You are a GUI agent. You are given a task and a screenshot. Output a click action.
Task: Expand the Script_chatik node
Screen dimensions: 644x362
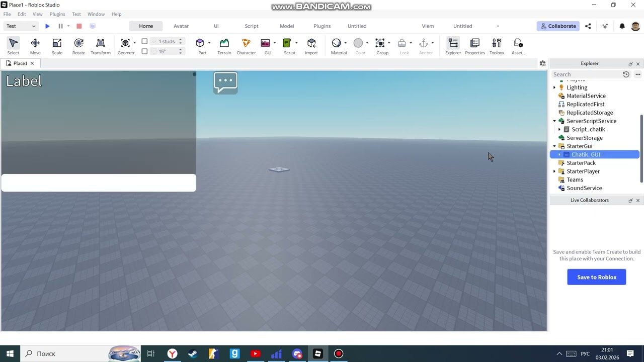[x=559, y=130]
